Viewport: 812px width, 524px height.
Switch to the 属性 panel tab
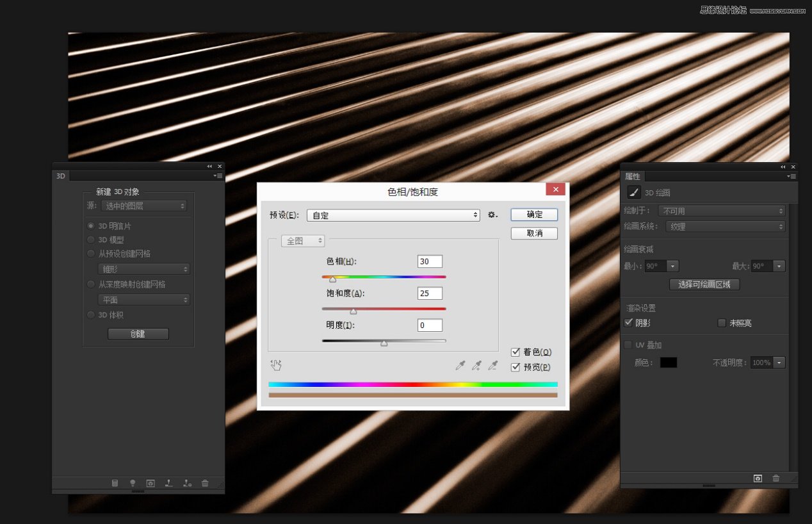(x=633, y=176)
